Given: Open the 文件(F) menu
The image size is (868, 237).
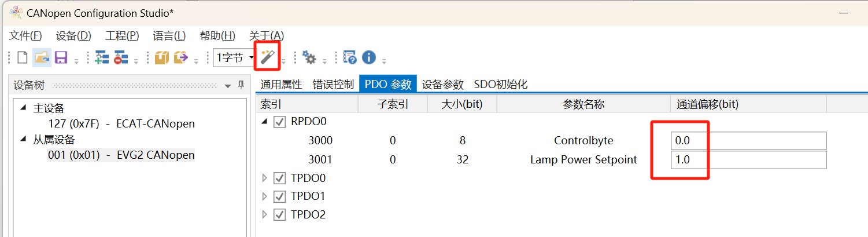Looking at the screenshot, I should pos(25,35).
